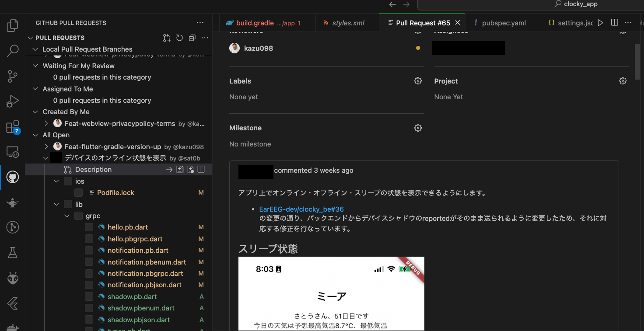Expand the Feat-flutter-gradle-version-up pull request

click(46, 146)
